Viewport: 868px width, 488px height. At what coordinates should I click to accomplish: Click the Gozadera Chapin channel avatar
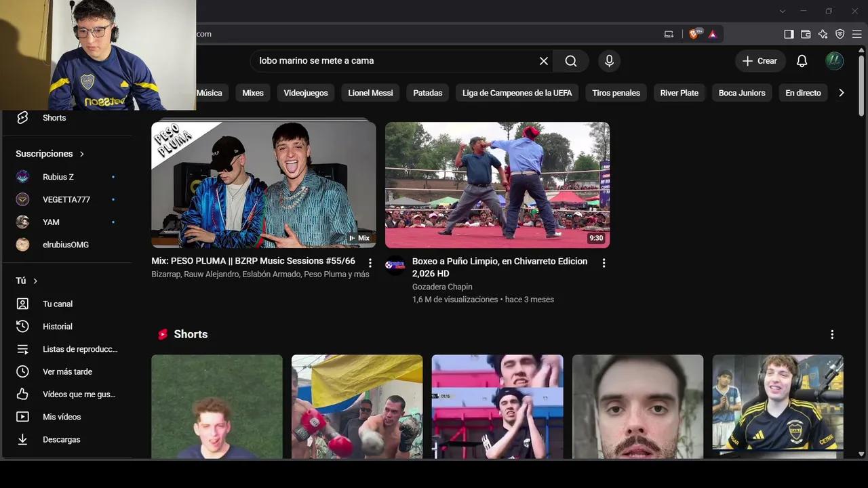tap(395, 266)
